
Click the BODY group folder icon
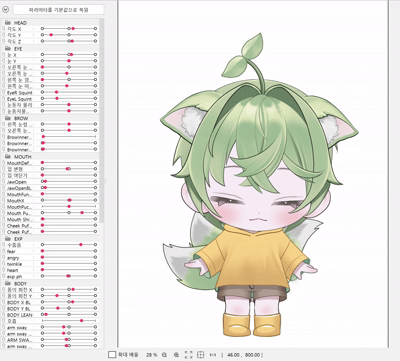(8, 283)
